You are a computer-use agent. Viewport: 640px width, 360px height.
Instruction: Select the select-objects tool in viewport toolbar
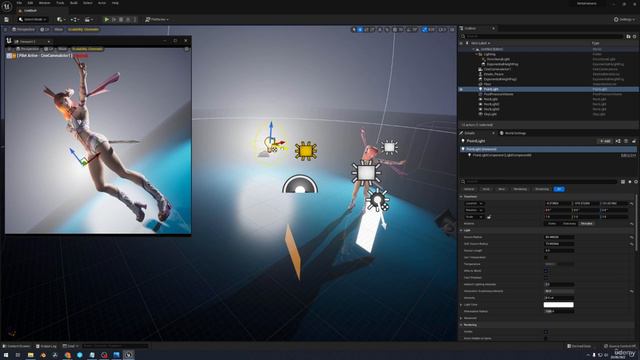[354, 29]
